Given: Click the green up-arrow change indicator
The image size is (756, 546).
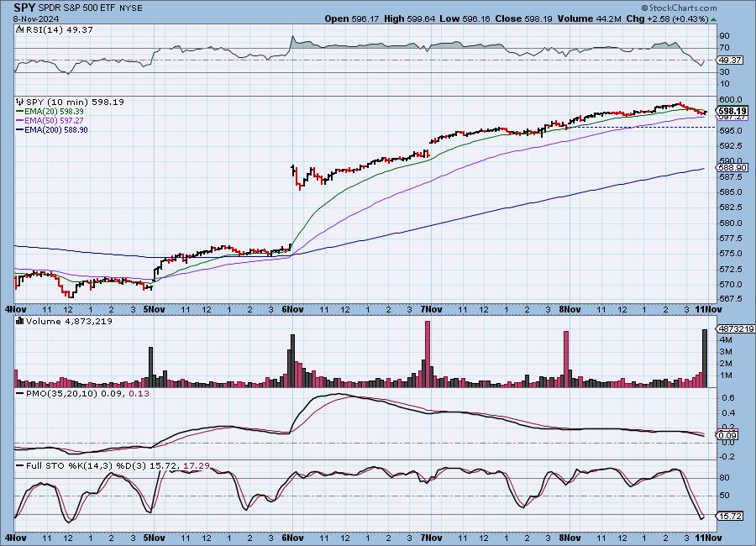Looking at the screenshot, I should pyautogui.click(x=713, y=19).
